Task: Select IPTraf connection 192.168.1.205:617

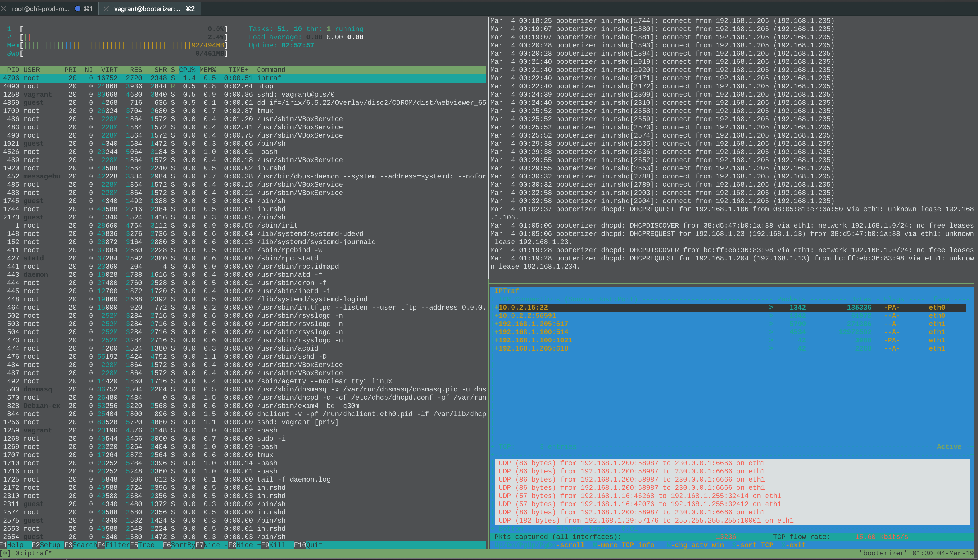Action: tap(730, 324)
